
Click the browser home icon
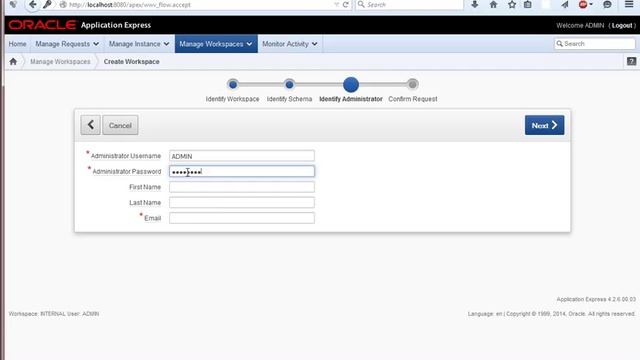(493, 4)
